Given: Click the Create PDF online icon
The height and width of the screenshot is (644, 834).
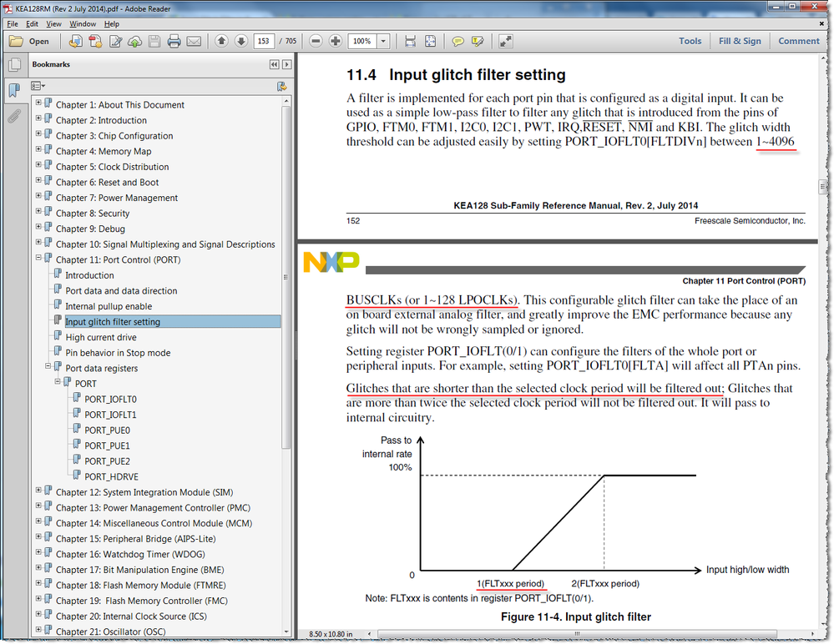Looking at the screenshot, I should (x=75, y=41).
